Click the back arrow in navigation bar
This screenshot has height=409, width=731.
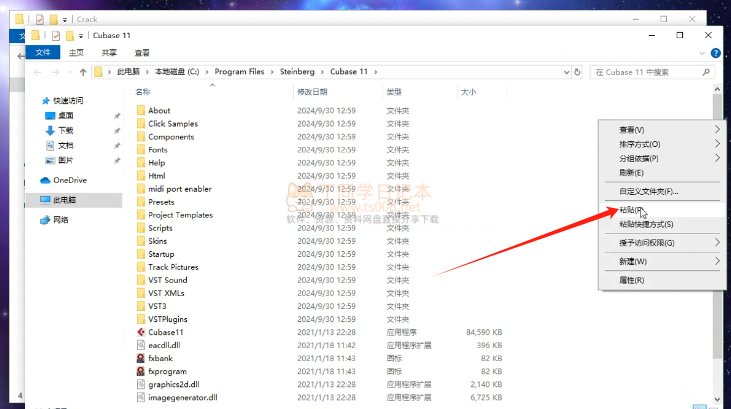(x=35, y=72)
